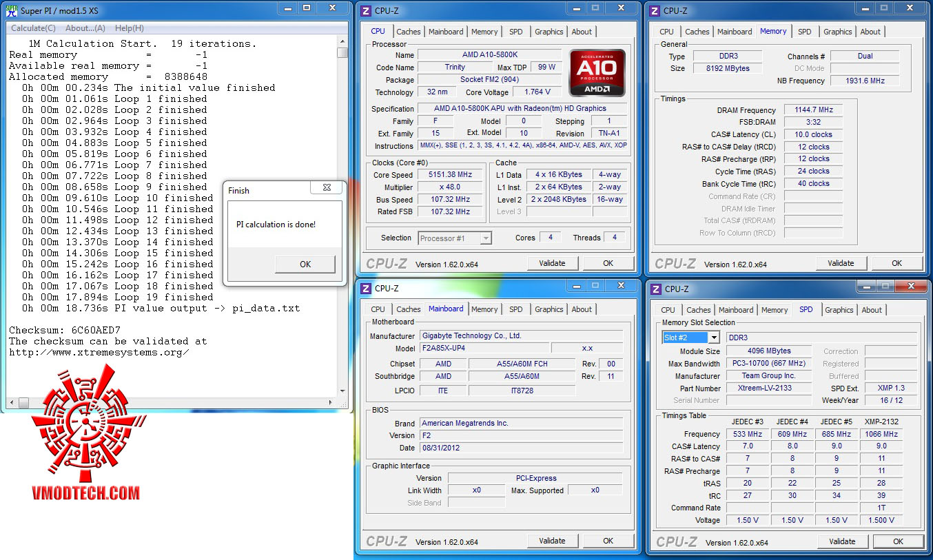933x560 pixels.
Task: Open Mainboard tab in the CPU-Z processor window
Action: tap(446, 32)
